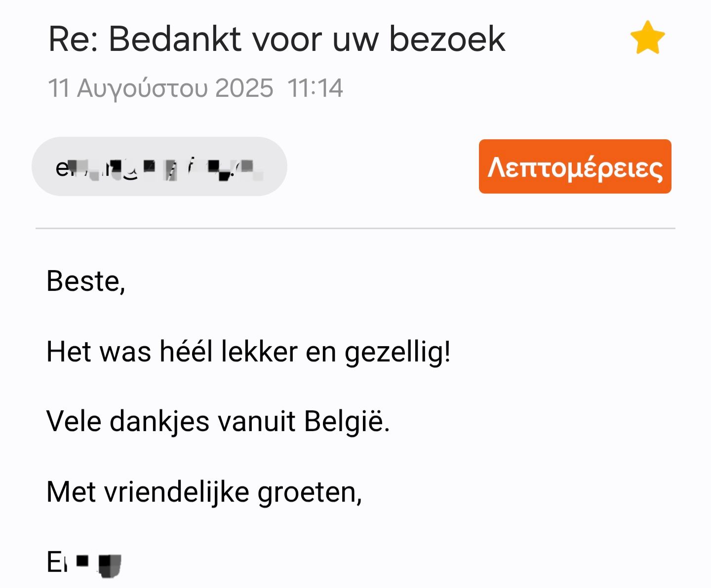Click the 11:14 timestamp
Image resolution: width=711 pixels, height=588 pixels.
(x=315, y=89)
